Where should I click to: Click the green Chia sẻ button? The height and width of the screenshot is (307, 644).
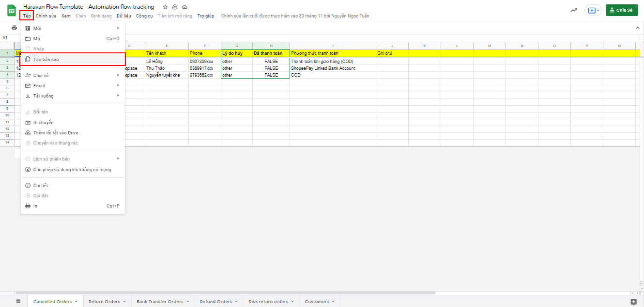[622, 10]
